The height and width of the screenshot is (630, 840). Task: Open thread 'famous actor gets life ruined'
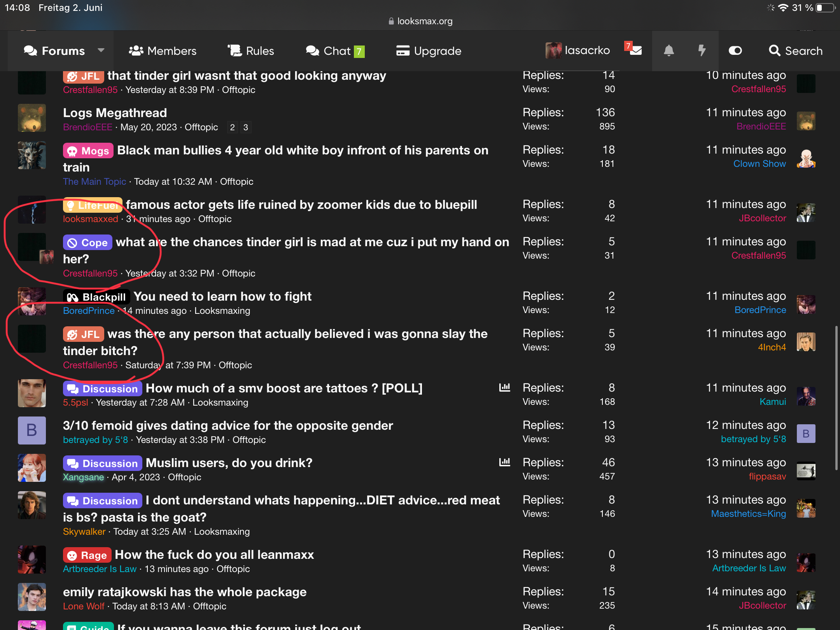[301, 205]
